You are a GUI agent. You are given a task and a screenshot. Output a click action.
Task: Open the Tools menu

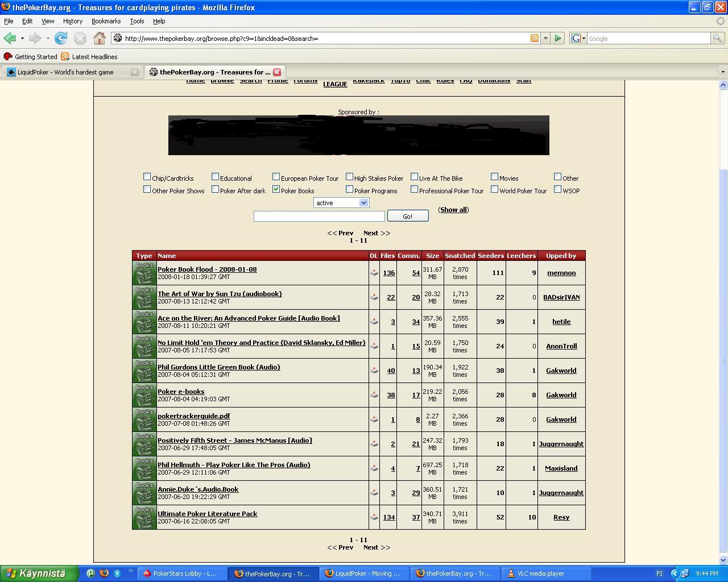point(137,21)
